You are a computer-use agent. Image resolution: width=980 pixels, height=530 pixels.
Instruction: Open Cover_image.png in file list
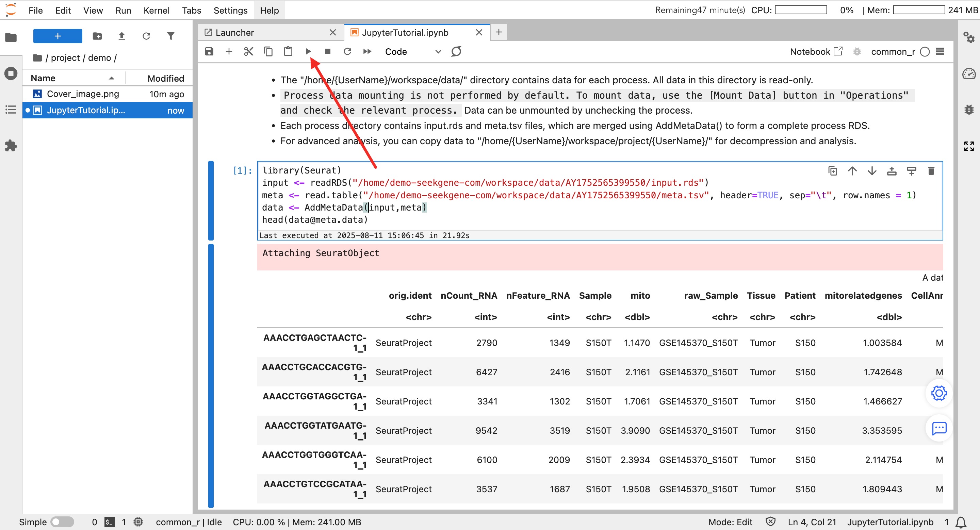click(83, 94)
